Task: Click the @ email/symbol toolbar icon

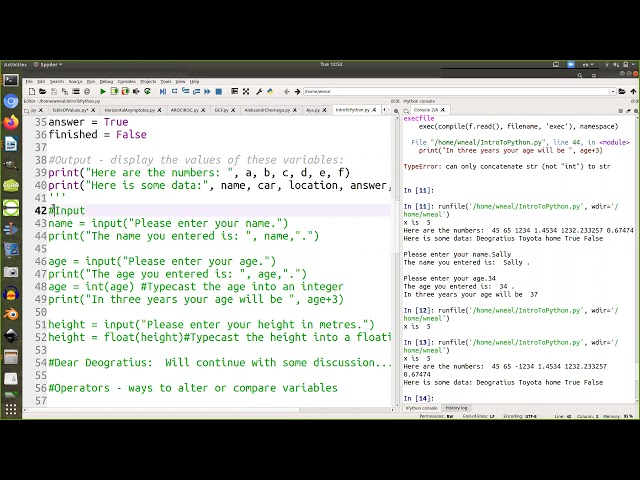Action: pos(87,91)
